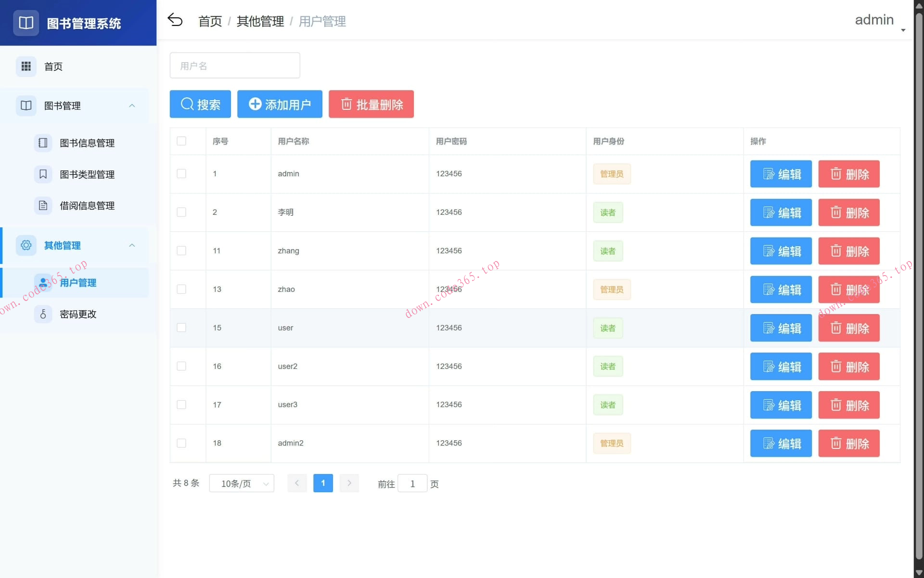
Task: Click the bookmark icon for 图书类型管理
Action: (x=43, y=174)
